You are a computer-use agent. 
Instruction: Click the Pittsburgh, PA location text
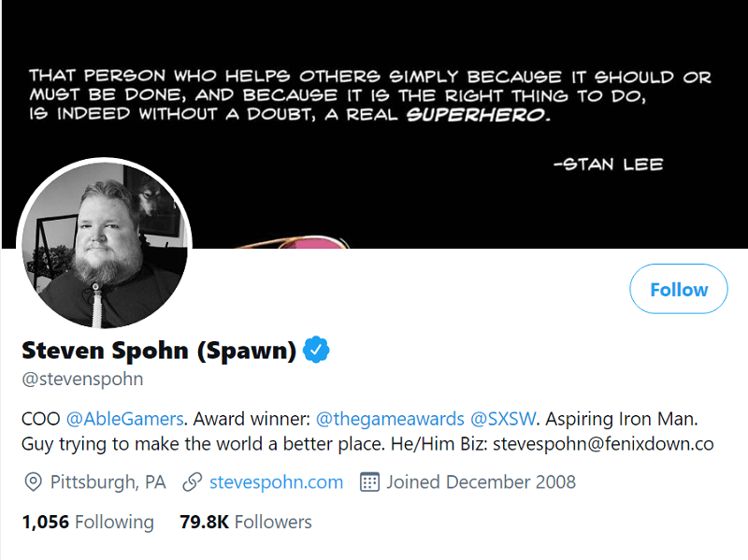click(108, 482)
